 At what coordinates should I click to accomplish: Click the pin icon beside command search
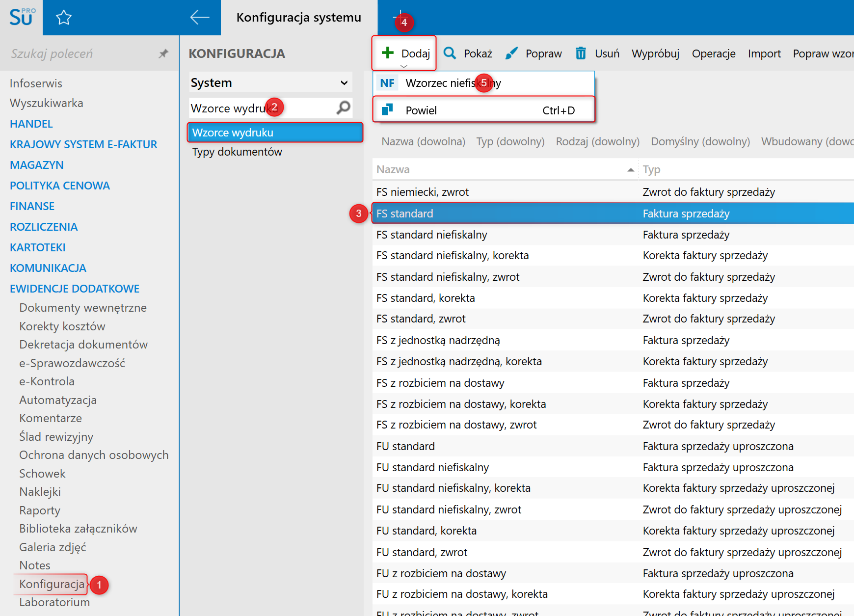[x=163, y=54]
